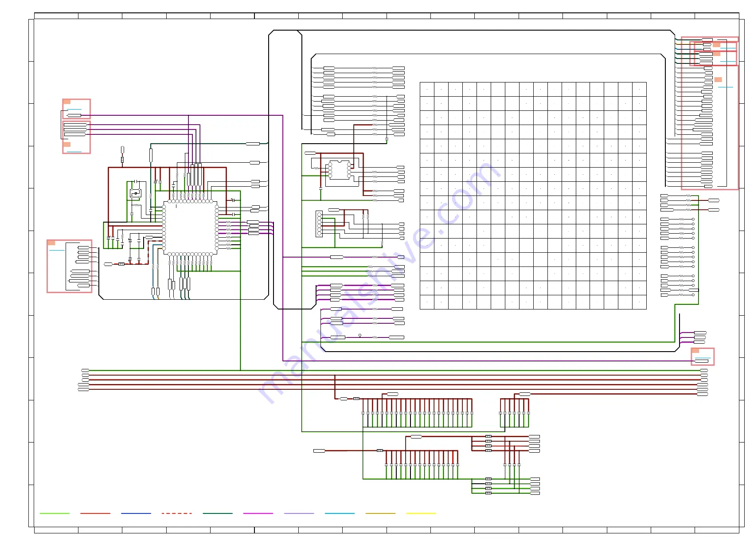This screenshot has width=754, height=560.
Task: Click the large square grid array
Action: (x=533, y=196)
